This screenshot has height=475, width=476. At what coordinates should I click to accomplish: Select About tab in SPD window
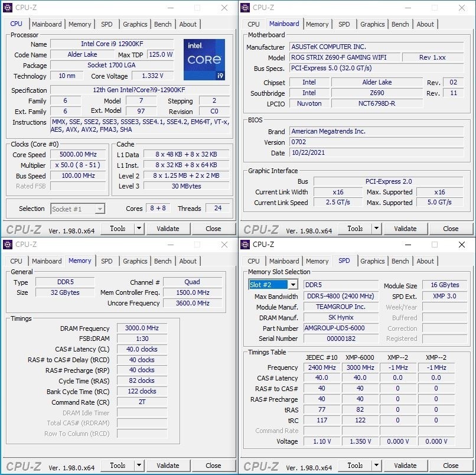(x=425, y=261)
